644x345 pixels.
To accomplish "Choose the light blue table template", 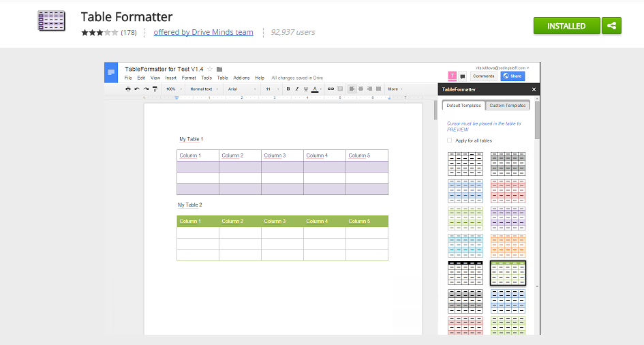I will [465, 191].
